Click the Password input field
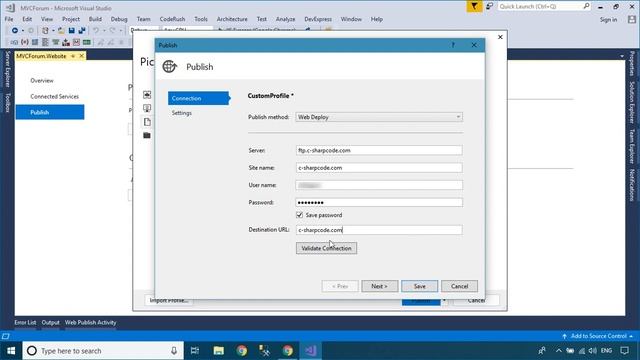Image resolution: width=640 pixels, height=360 pixels. (x=379, y=202)
